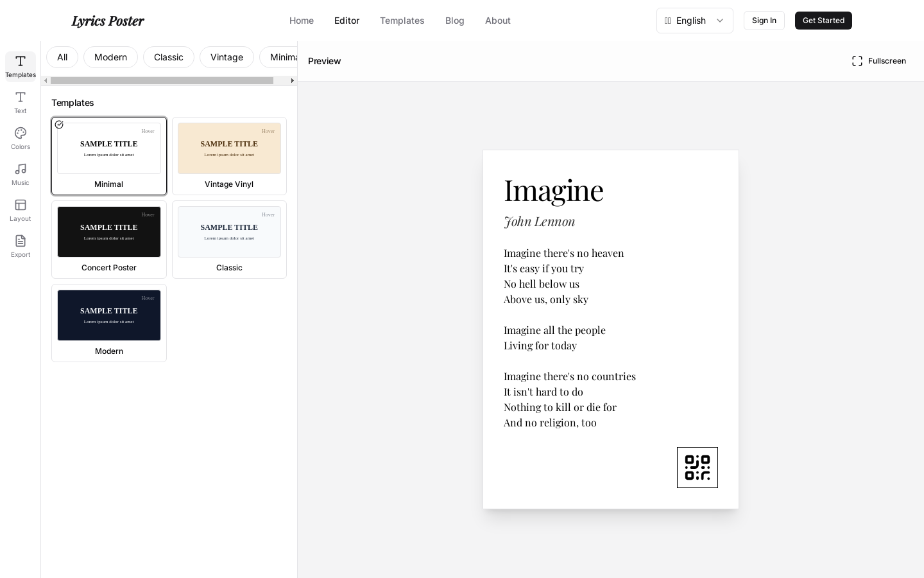Select the Modern navy template card

[x=109, y=323]
